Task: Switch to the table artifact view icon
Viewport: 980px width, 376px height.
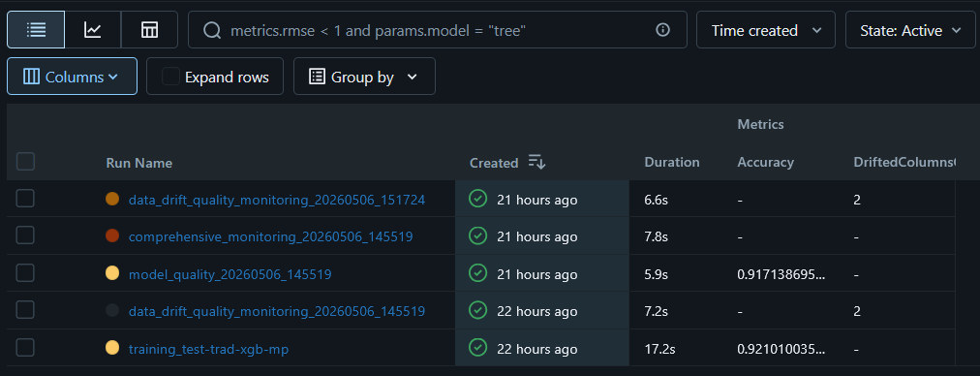Action: [x=149, y=30]
